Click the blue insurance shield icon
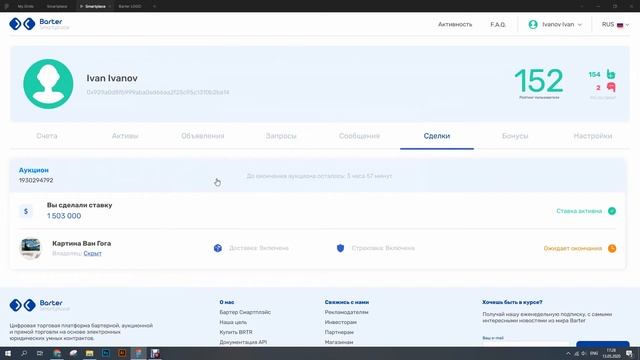The height and width of the screenshot is (360, 640). pos(340,248)
